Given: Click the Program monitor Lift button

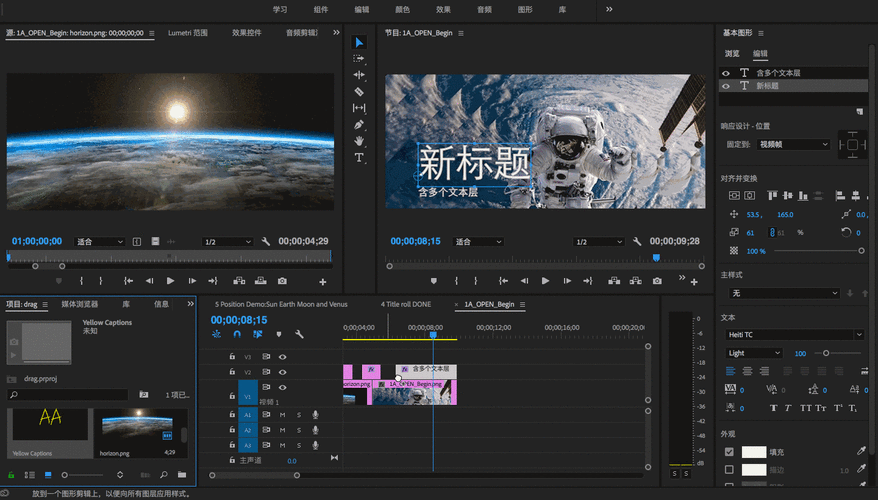Looking at the screenshot, I should [x=614, y=281].
